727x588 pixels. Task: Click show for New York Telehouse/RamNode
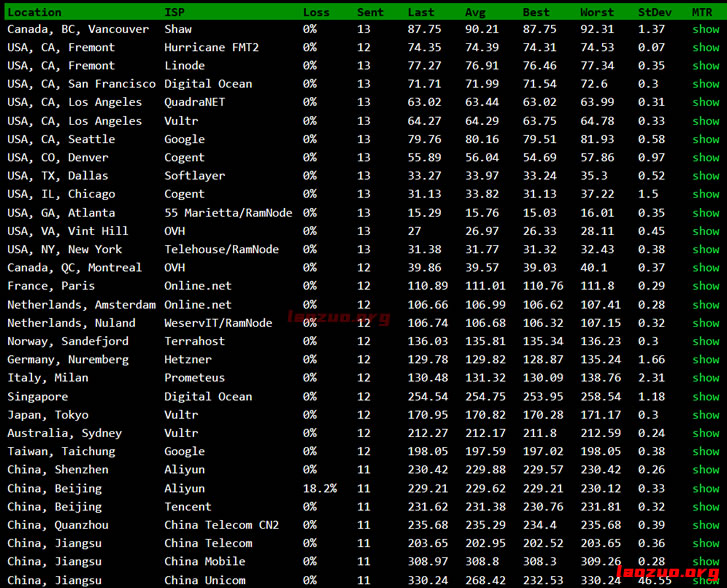(705, 249)
